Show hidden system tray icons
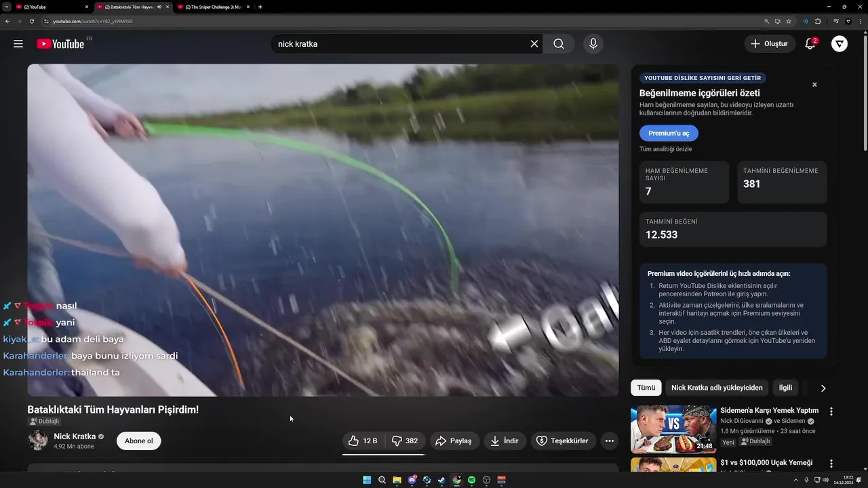Screen dimensions: 868x488 pyautogui.click(x=795, y=480)
